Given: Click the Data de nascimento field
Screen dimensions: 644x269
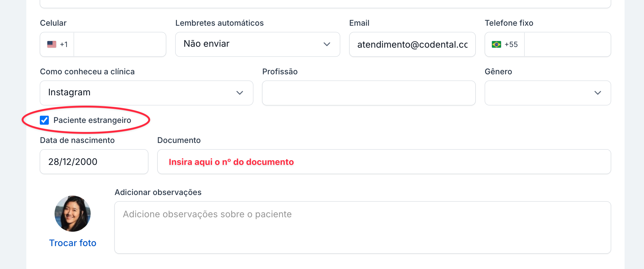Looking at the screenshot, I should (94, 162).
